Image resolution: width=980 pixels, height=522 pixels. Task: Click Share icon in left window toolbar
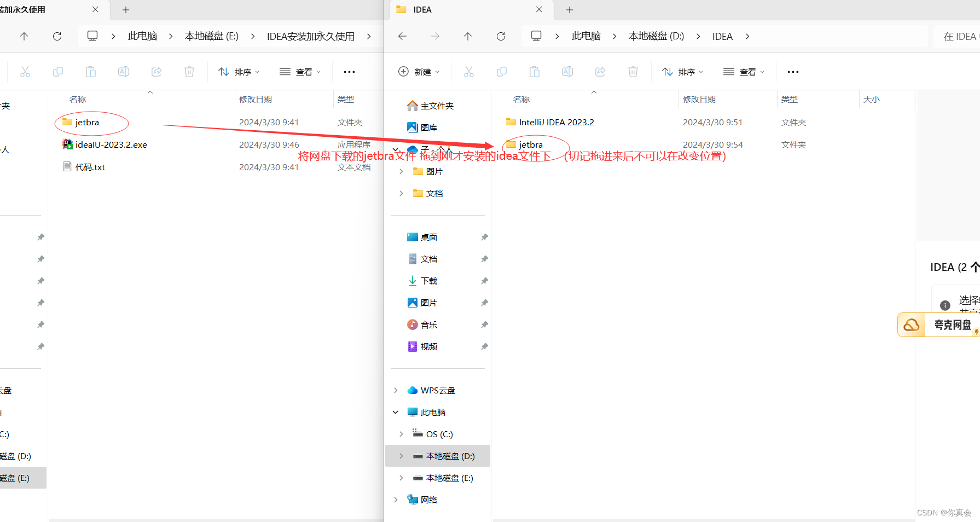[156, 72]
